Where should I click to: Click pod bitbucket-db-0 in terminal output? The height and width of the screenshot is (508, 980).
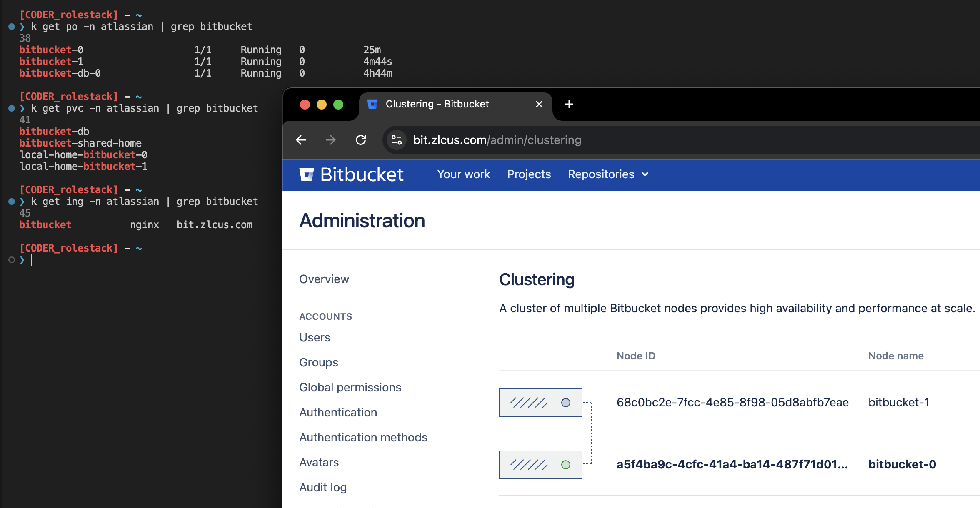point(60,73)
